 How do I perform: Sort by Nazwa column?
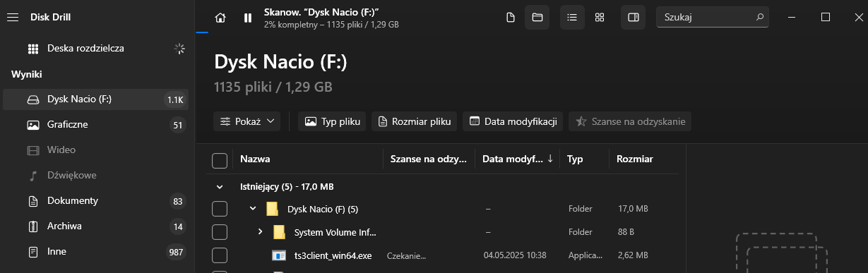click(255, 159)
